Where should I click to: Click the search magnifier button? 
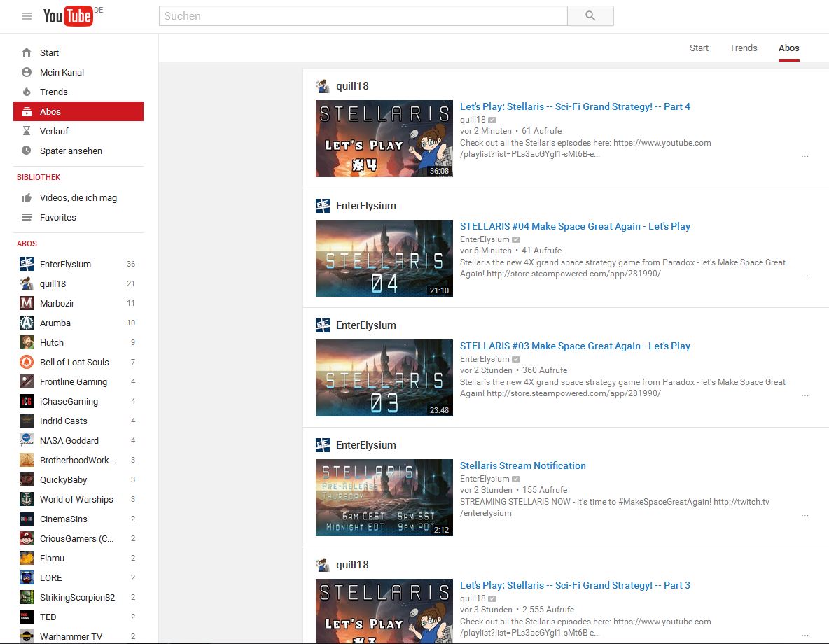[x=590, y=16]
